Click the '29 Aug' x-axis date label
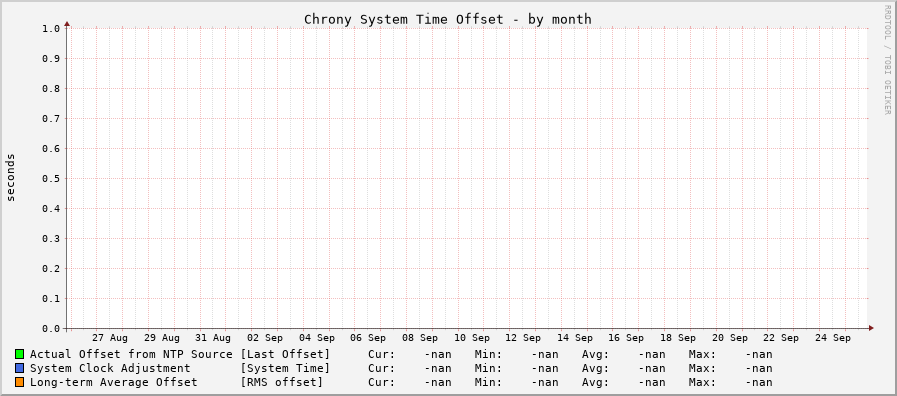This screenshot has width=897, height=396. (161, 338)
